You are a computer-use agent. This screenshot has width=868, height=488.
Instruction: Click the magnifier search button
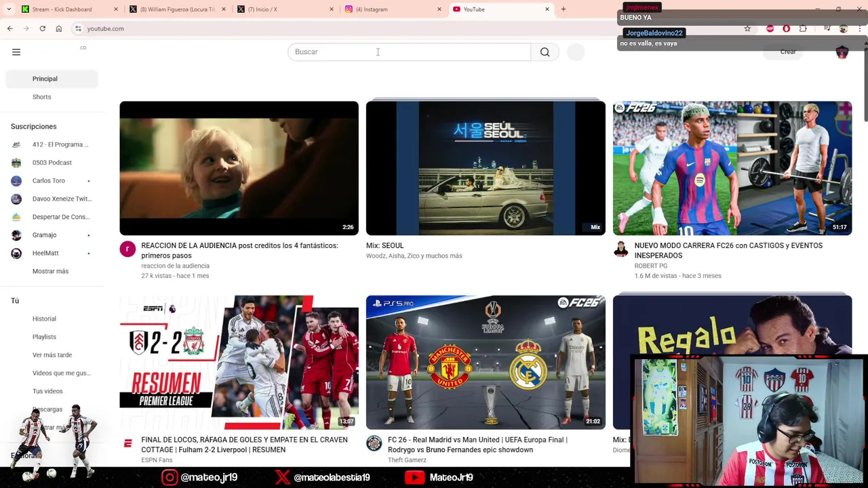pos(545,52)
